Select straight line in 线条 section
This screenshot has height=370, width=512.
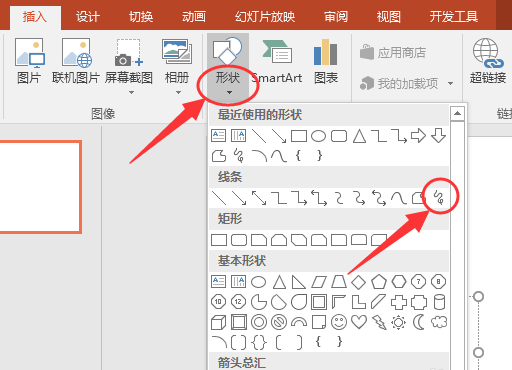219,197
